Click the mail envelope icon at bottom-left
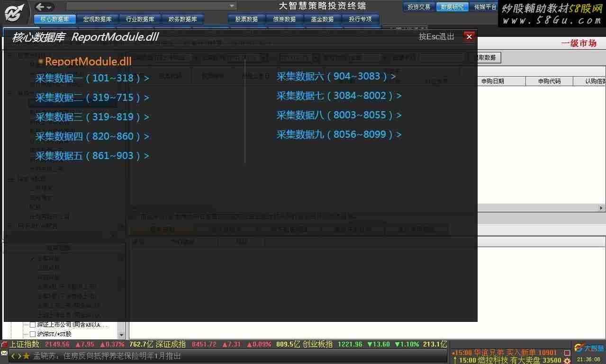The width and height of the screenshot is (606, 364). pos(4,354)
